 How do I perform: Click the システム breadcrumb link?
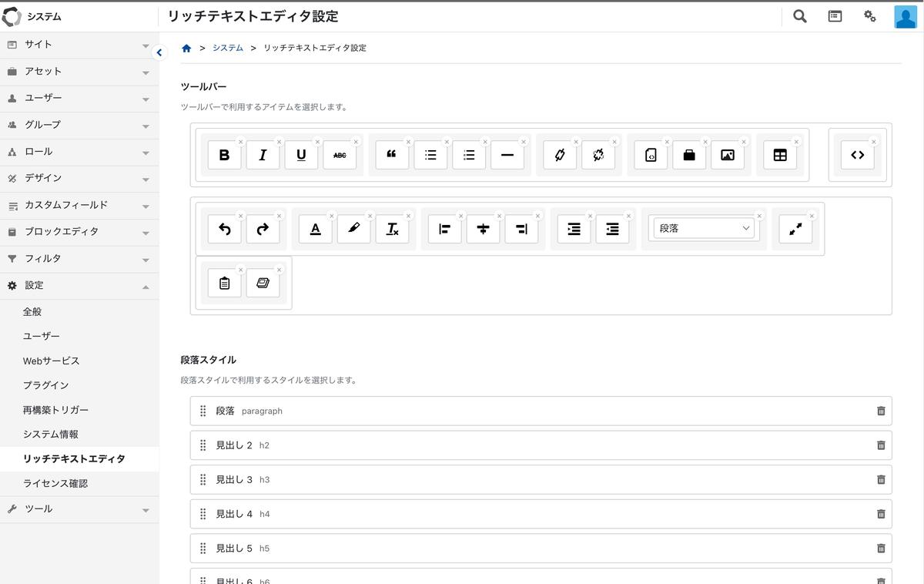pos(228,48)
